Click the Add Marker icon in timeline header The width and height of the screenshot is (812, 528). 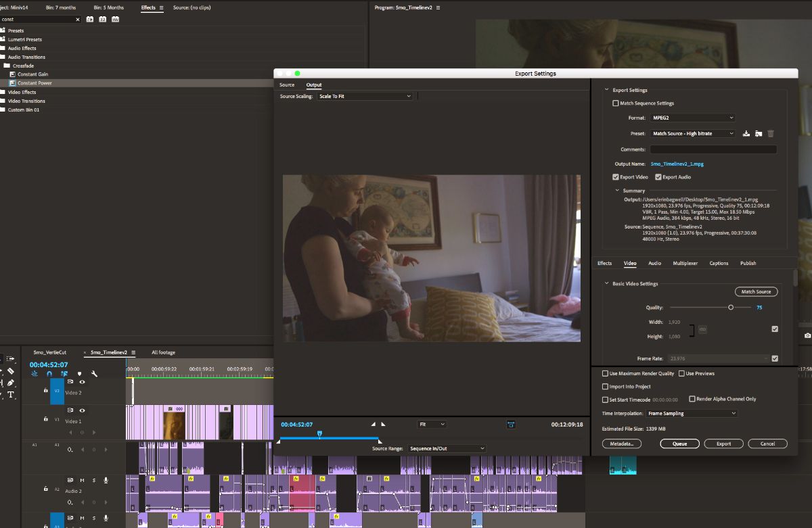(x=79, y=373)
